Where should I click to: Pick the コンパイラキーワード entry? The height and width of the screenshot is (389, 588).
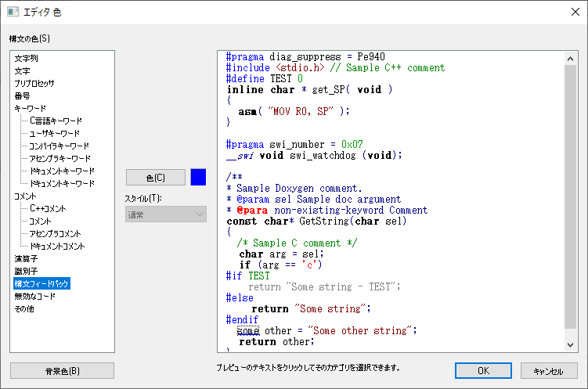click(x=59, y=146)
